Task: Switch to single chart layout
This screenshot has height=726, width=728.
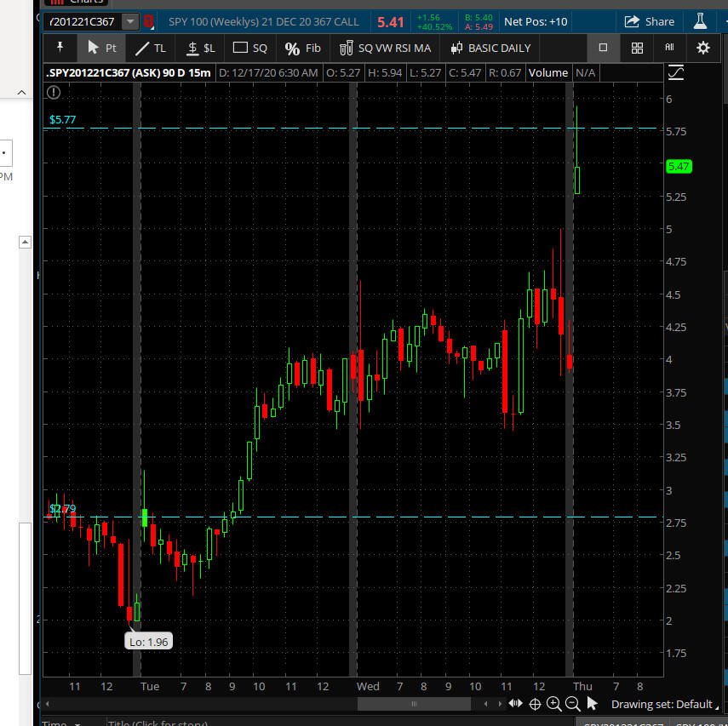Action: coord(603,48)
